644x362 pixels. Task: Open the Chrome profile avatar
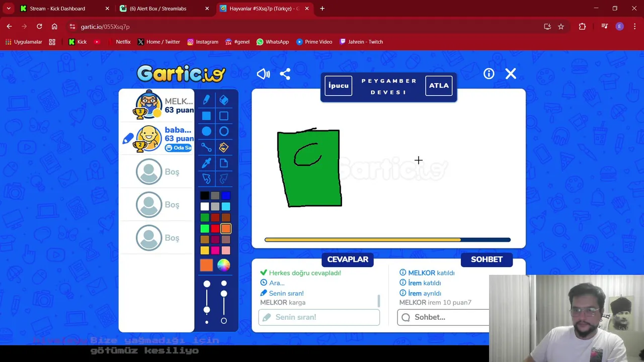click(x=619, y=27)
